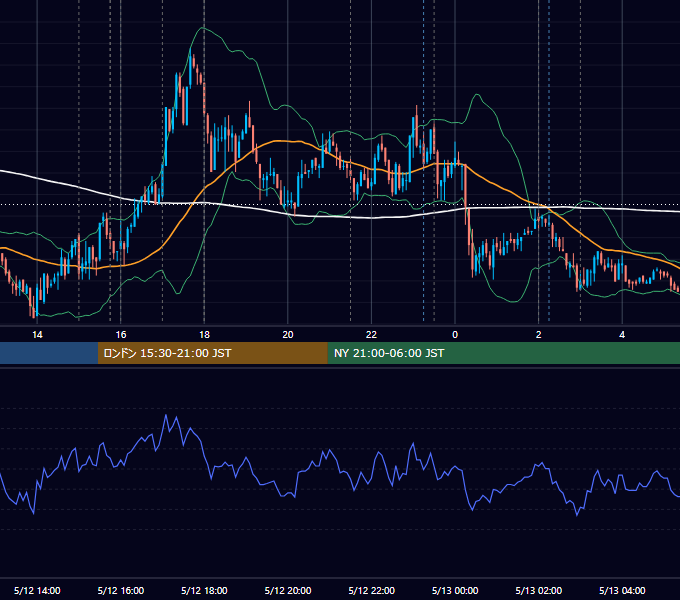Click the 4 hour label on chart axis
Viewport: 680px width, 600px height.
coord(622,335)
